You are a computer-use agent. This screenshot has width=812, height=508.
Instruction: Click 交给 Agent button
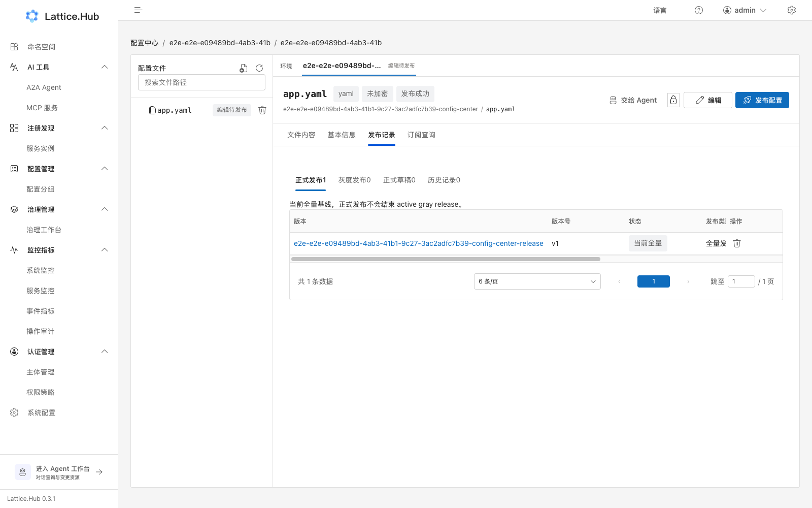tap(633, 100)
